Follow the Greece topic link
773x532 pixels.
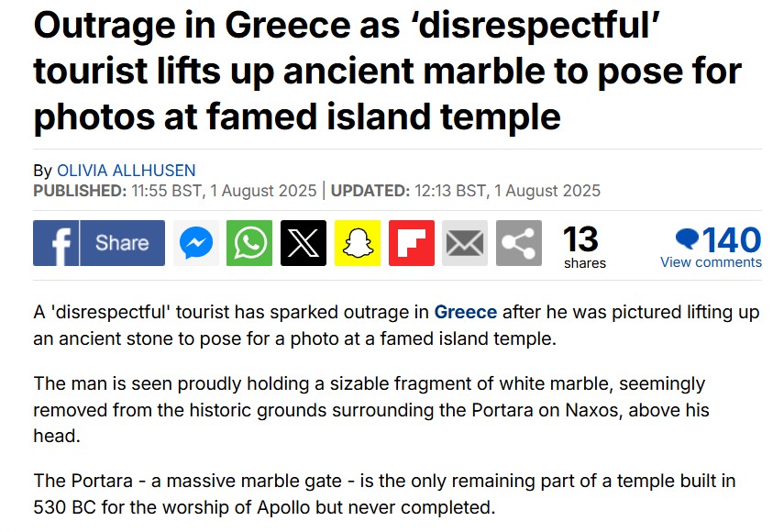click(x=466, y=312)
